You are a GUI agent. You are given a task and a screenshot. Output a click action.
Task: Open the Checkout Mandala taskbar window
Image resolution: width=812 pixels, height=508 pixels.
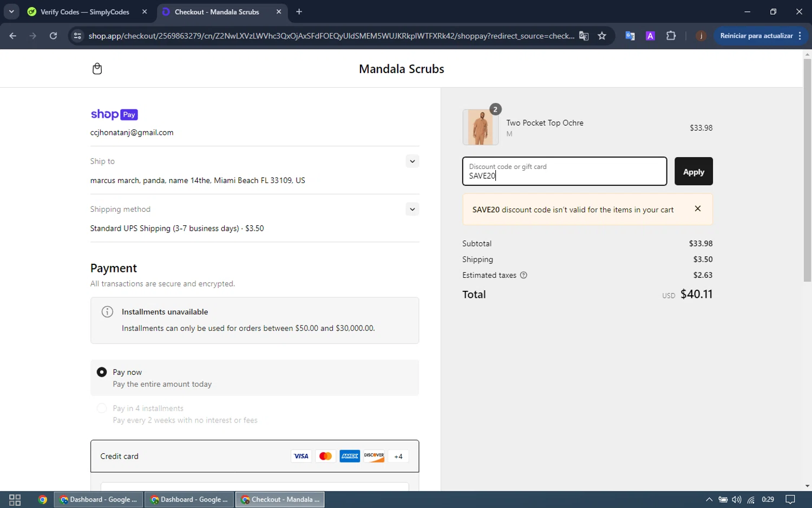pos(280,499)
